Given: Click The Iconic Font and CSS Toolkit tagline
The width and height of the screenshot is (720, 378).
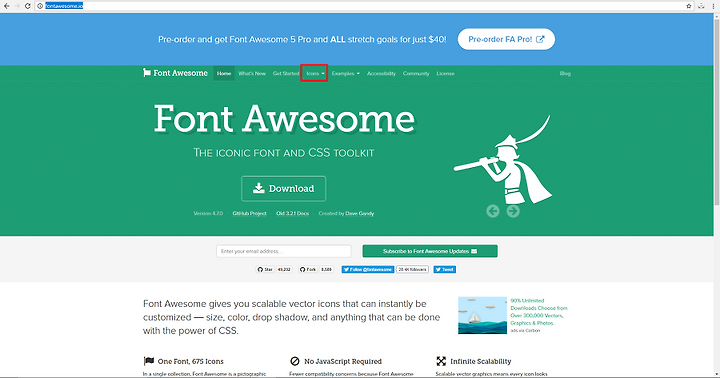Looking at the screenshot, I should click(284, 152).
